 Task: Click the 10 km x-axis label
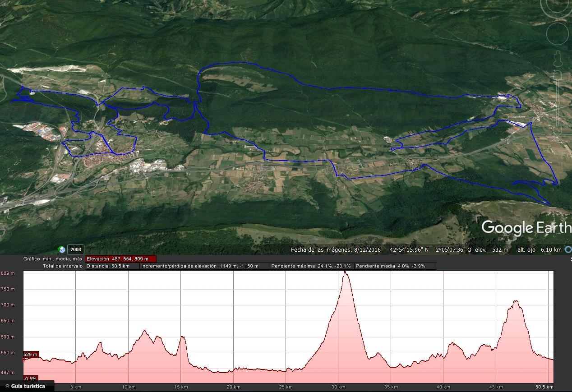pyautogui.click(x=129, y=387)
